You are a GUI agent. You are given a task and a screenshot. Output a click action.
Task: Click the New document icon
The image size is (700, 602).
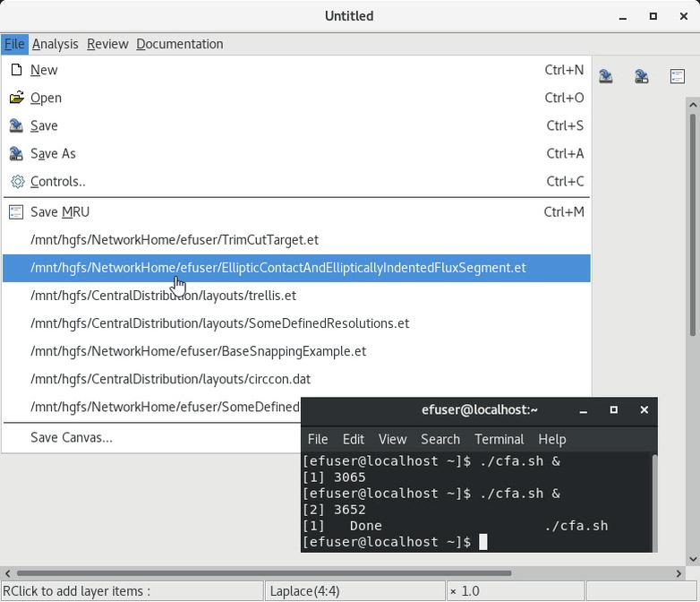[16, 70]
